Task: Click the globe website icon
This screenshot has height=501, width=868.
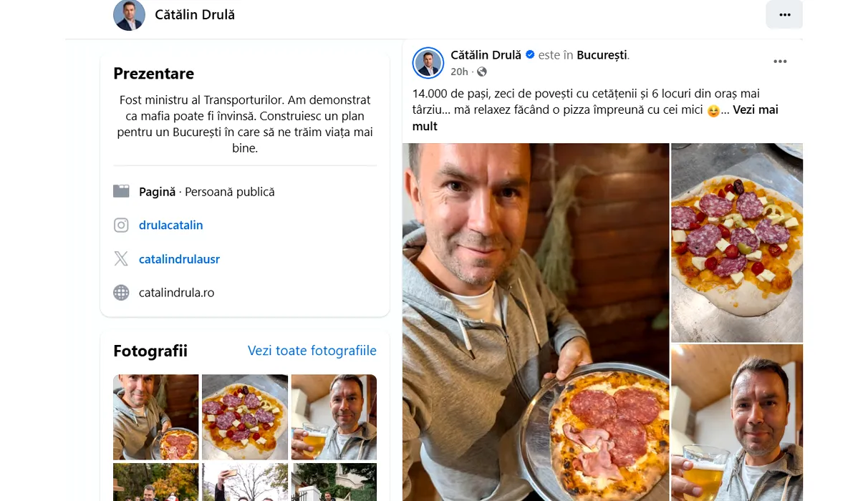Action: click(x=121, y=293)
